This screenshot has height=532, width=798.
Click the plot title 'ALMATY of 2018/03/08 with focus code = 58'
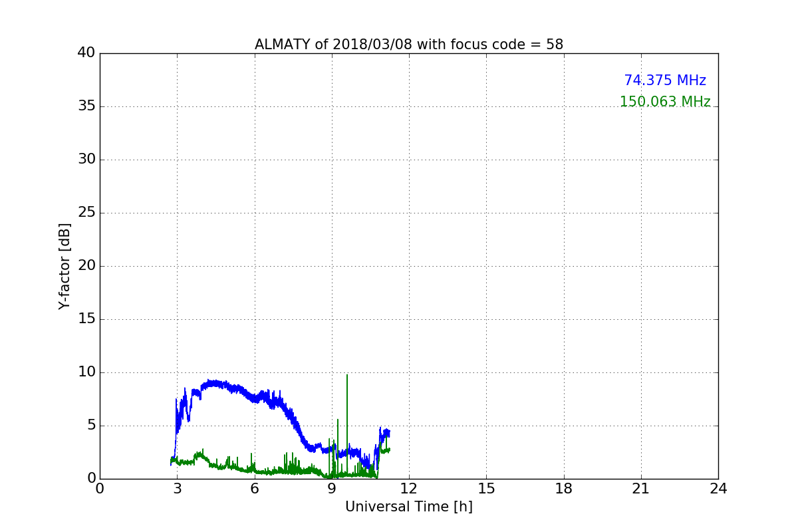pyautogui.click(x=409, y=45)
